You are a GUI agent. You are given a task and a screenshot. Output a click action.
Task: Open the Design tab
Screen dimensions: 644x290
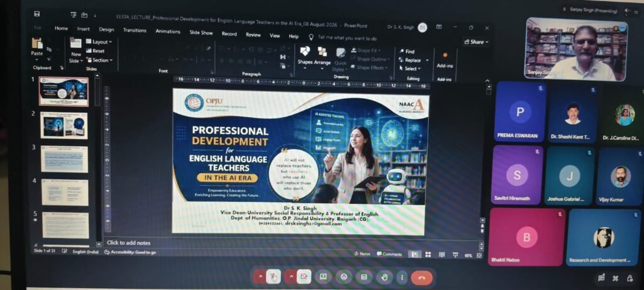tap(106, 30)
